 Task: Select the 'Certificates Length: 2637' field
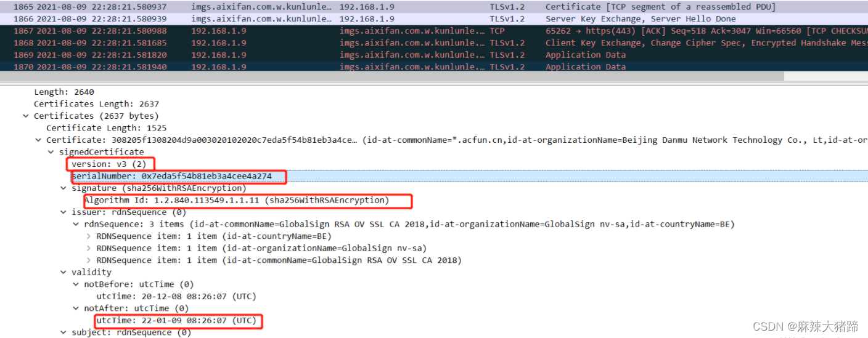tap(96, 104)
